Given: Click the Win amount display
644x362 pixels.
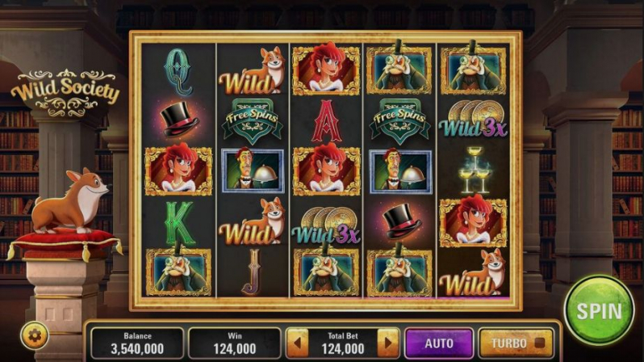Looking at the screenshot, I should [235, 343].
